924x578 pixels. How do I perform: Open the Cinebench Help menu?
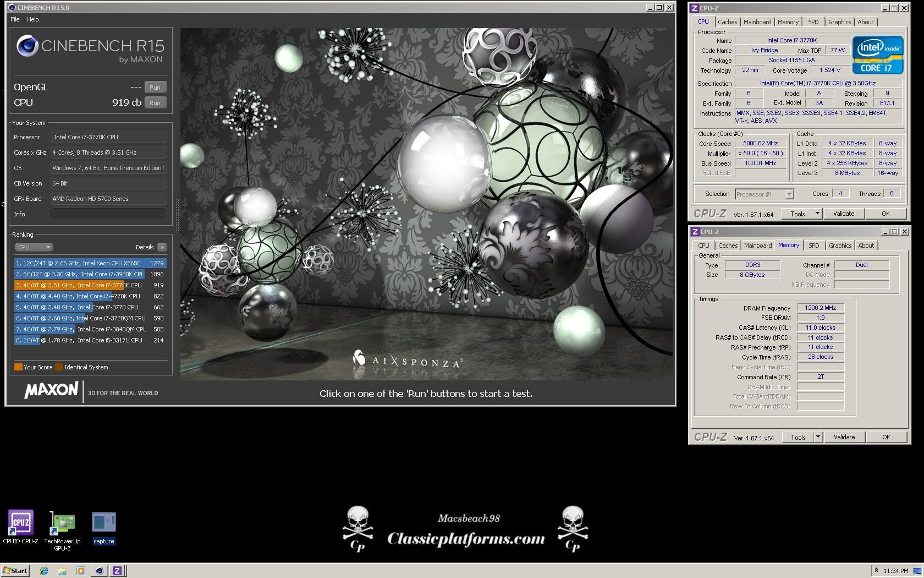(x=33, y=19)
